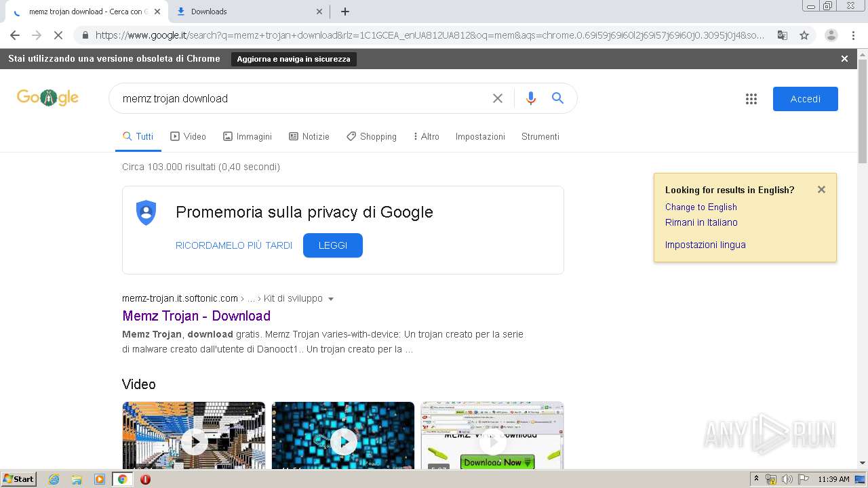Image resolution: width=868 pixels, height=488 pixels.
Task: Dismiss the obsolete Chrome warning bar
Action: click(844, 59)
